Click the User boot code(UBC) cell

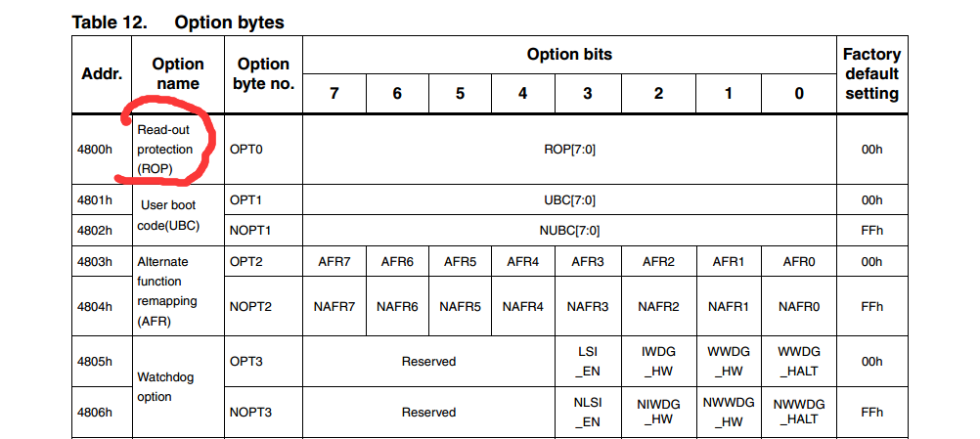click(x=178, y=215)
